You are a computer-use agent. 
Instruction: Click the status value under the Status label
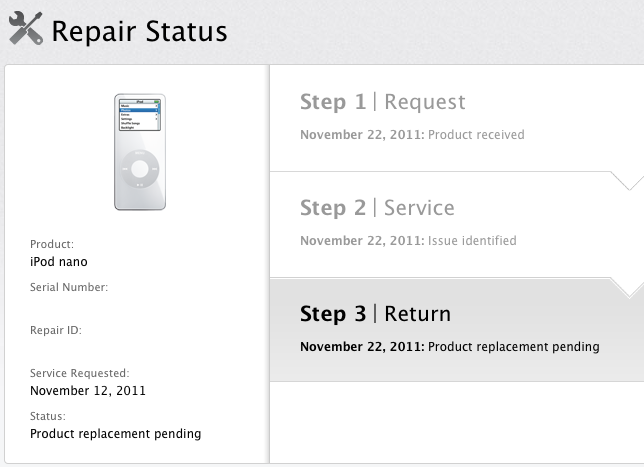click(x=116, y=434)
